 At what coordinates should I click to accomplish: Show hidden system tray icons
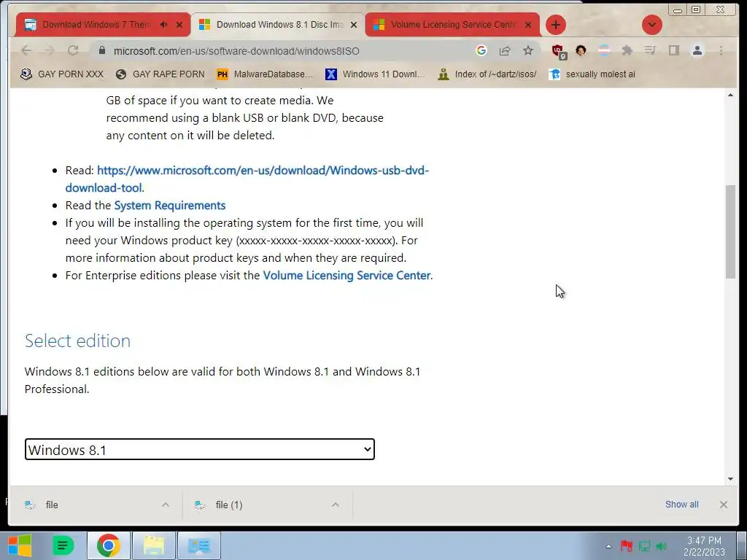608,545
